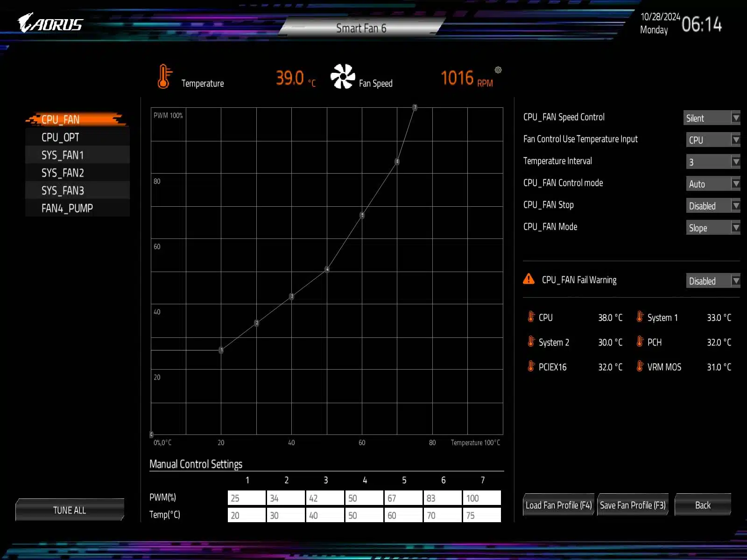
Task: Click the CPU_FAN Fail Warning triangle icon
Action: click(x=529, y=279)
